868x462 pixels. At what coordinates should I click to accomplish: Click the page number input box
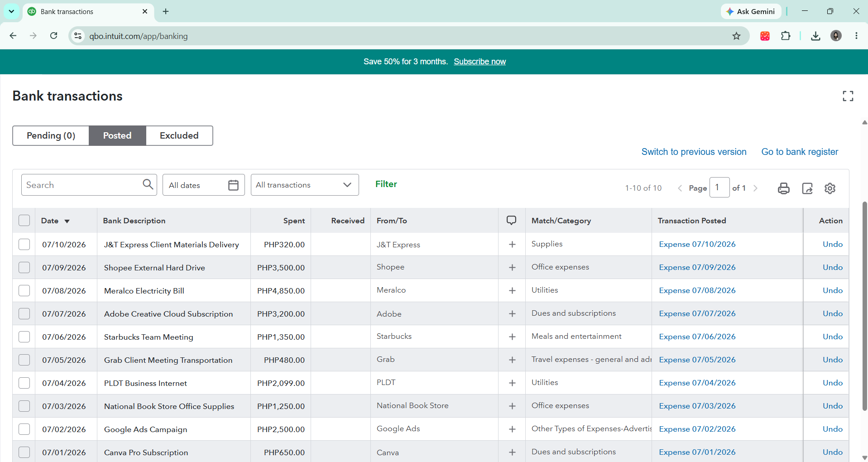point(719,188)
